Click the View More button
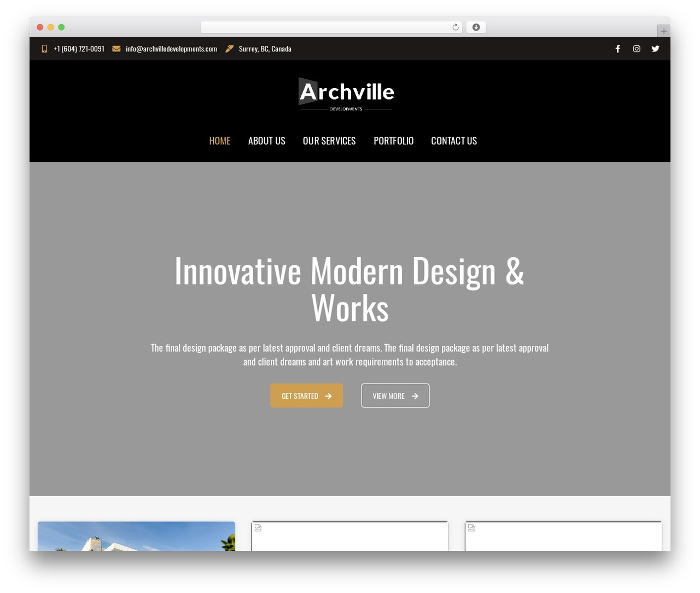Viewport: 700px width, 593px height. pyautogui.click(x=395, y=396)
